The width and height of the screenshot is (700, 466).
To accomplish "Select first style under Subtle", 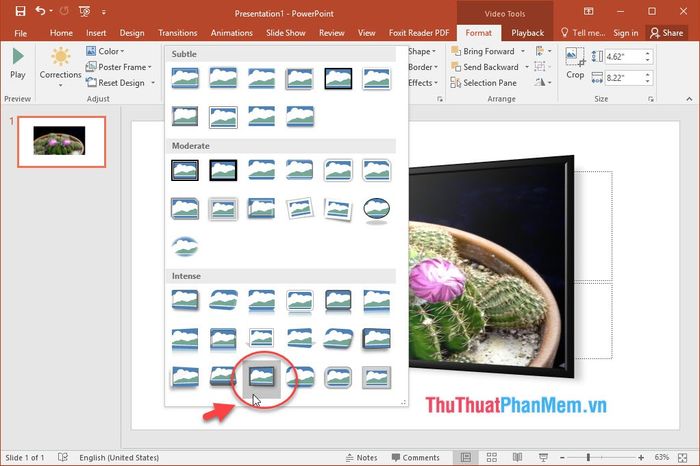I will tap(185, 78).
